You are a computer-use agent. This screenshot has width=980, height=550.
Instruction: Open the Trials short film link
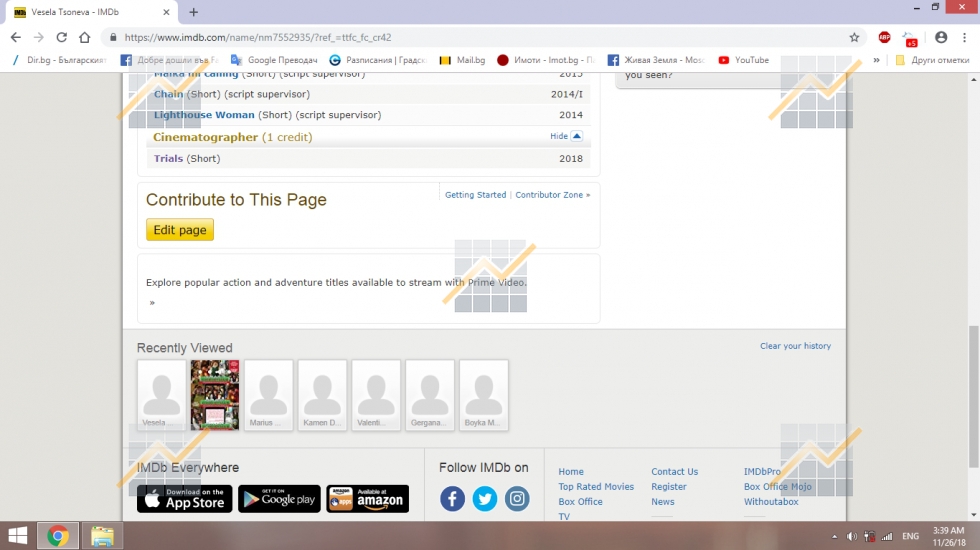point(168,159)
